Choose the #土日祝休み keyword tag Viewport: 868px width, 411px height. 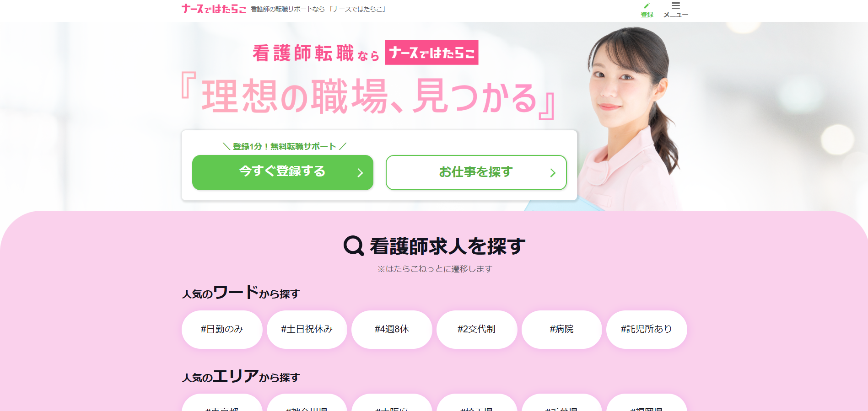click(x=307, y=329)
